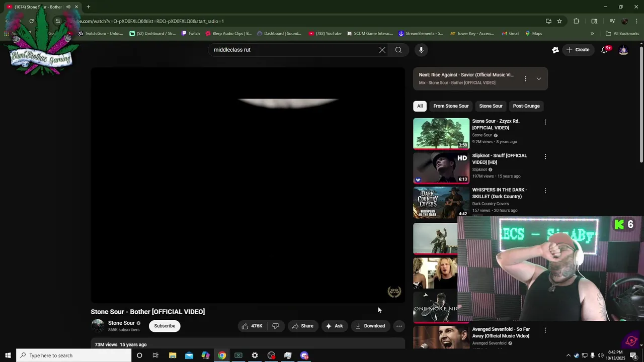The image size is (644, 362).
Task: Open Stone Sour Zzyzx Rd. thumbnail
Action: (x=441, y=133)
